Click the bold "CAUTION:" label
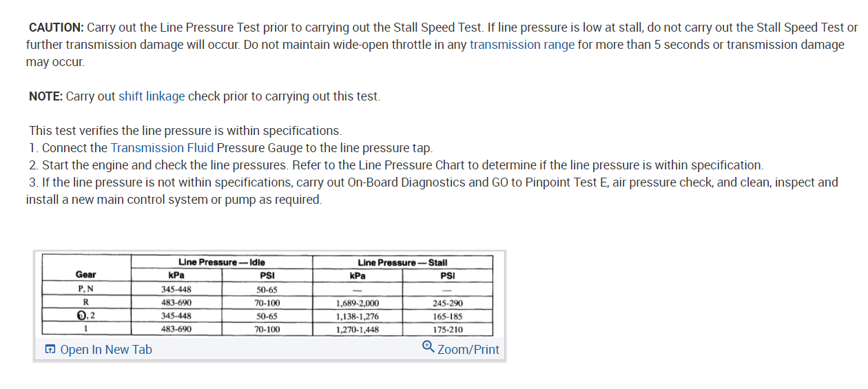This screenshot has height=389, width=868. [x=56, y=28]
